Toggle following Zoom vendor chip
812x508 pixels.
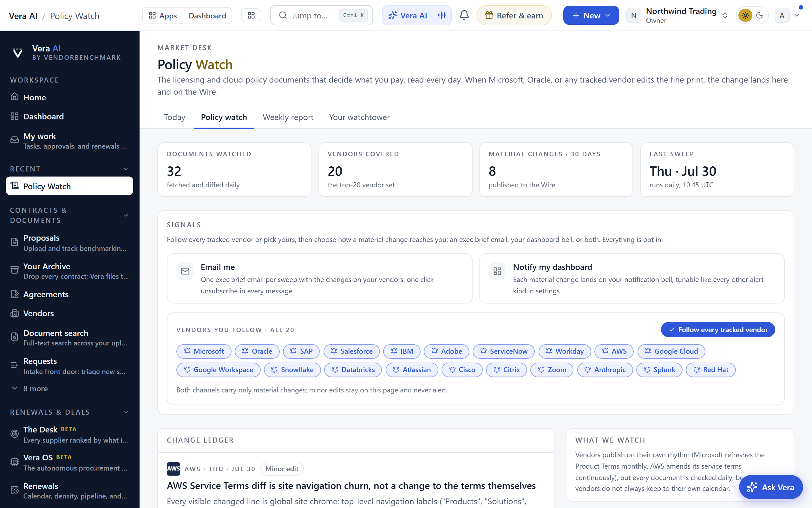click(552, 370)
